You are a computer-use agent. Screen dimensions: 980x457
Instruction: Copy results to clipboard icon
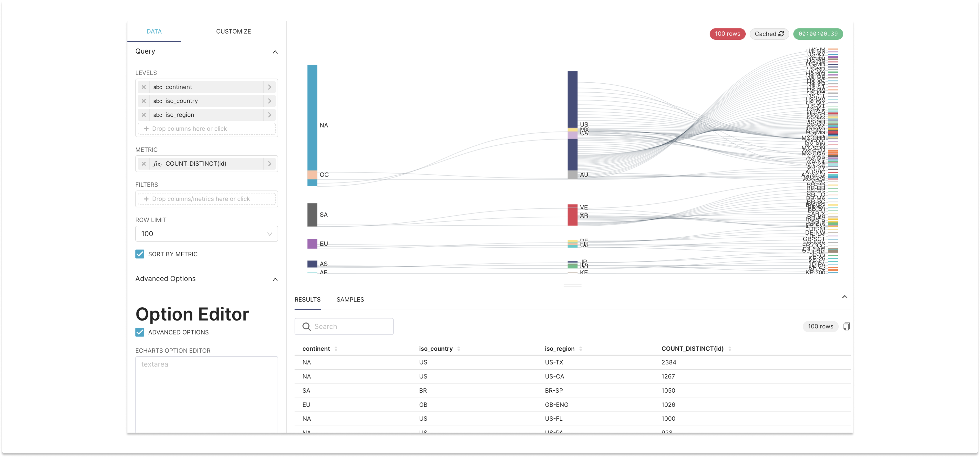pyautogui.click(x=846, y=326)
